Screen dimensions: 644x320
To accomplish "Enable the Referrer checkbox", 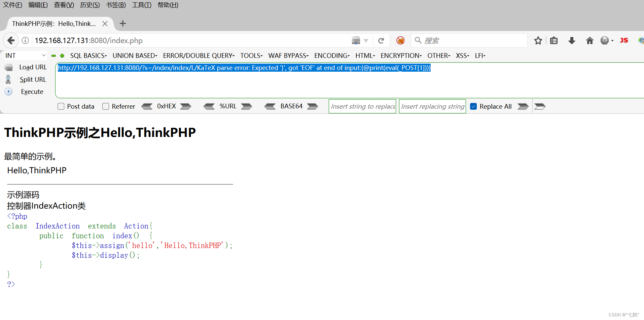I will click(x=106, y=106).
